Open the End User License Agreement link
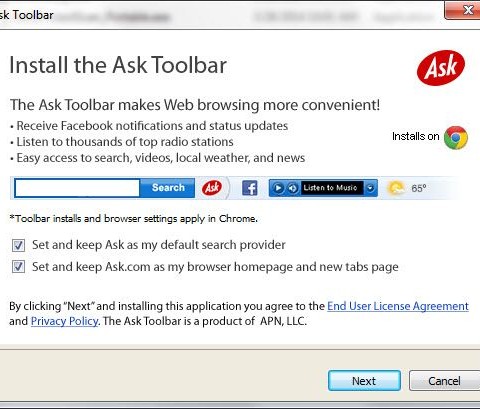This screenshot has height=409, width=480. point(398,306)
